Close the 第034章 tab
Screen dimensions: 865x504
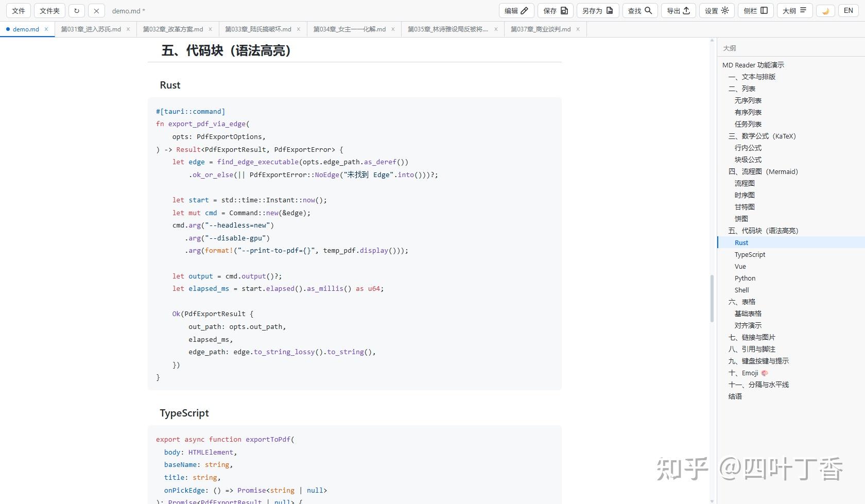click(393, 29)
